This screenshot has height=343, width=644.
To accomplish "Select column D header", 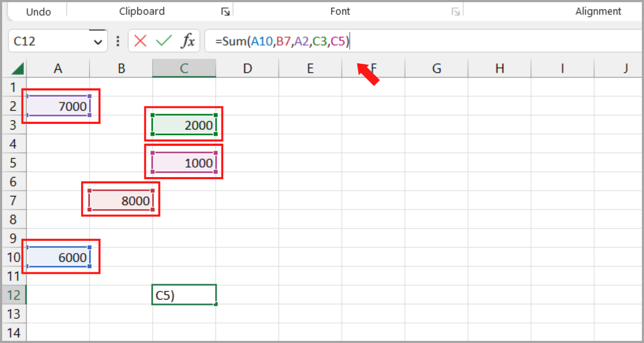I will pyautogui.click(x=247, y=68).
